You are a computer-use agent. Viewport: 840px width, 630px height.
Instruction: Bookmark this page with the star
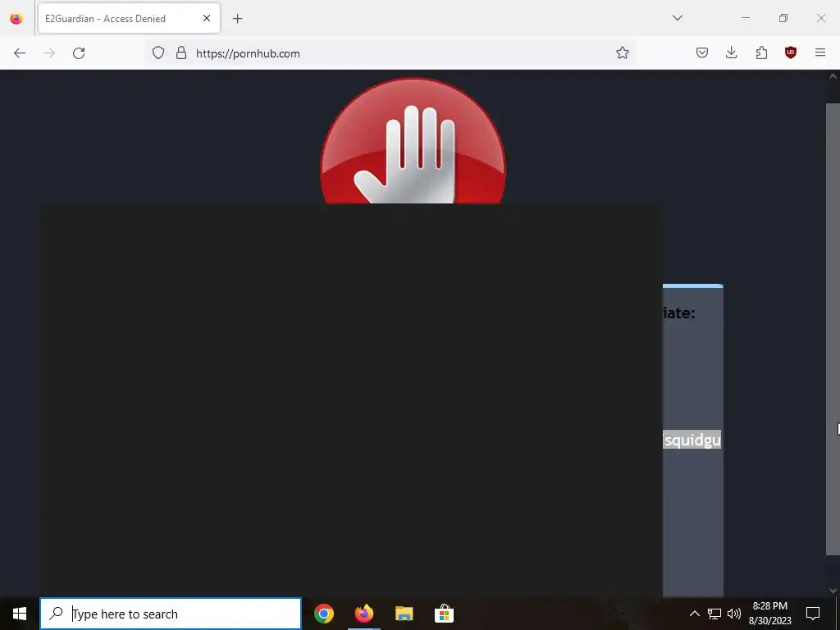pyautogui.click(x=622, y=53)
